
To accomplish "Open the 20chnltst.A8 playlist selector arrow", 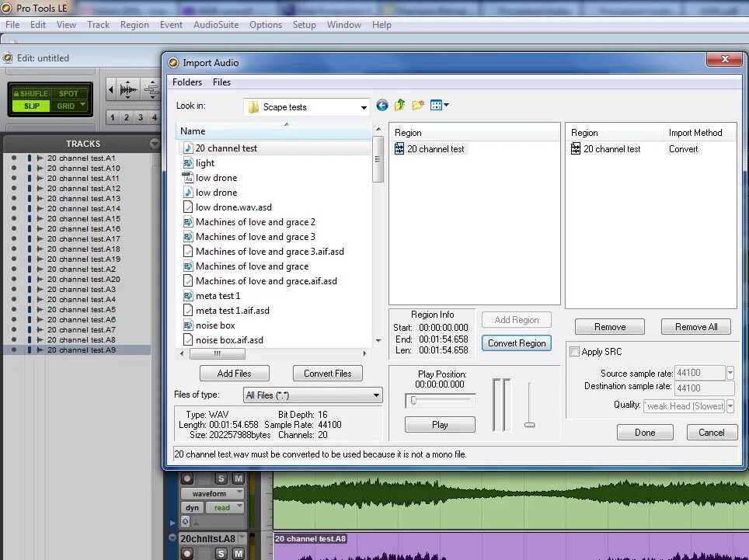I will 242,538.
